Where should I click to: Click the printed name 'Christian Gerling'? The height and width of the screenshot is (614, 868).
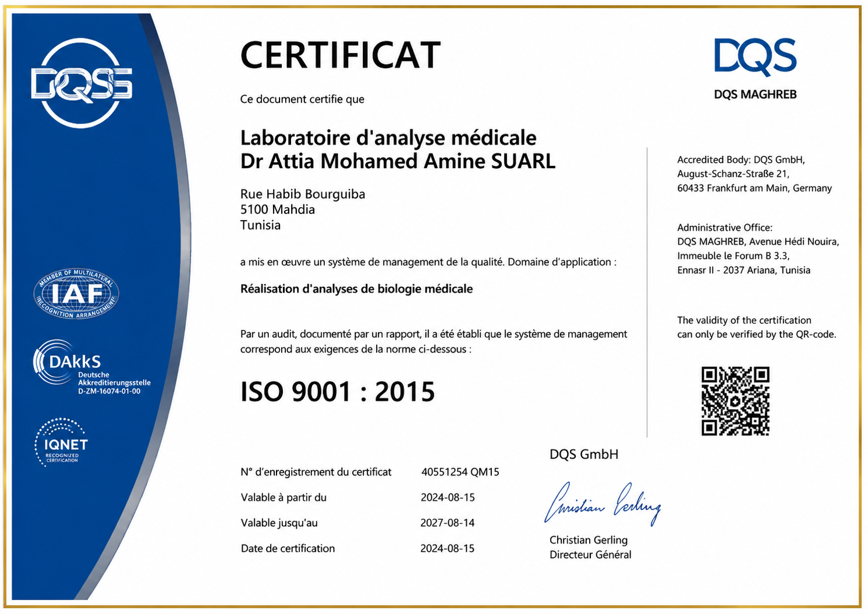point(589,540)
